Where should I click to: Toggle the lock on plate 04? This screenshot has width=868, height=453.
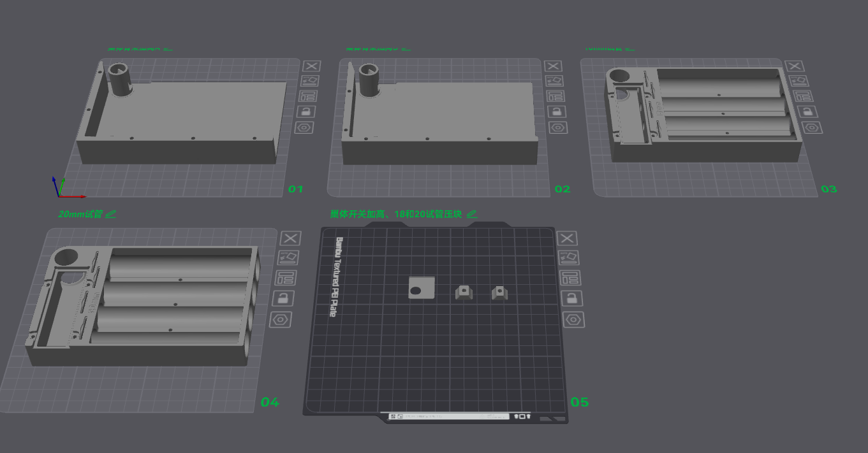283,298
